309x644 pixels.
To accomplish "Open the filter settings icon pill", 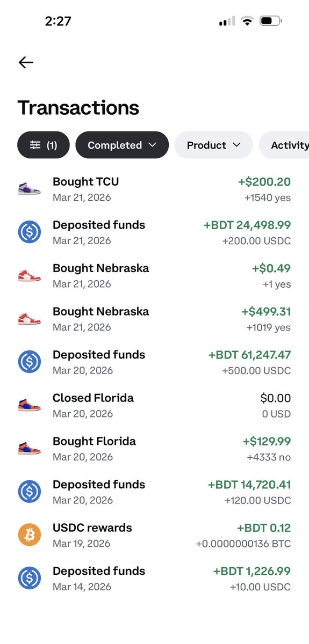I will tap(44, 145).
